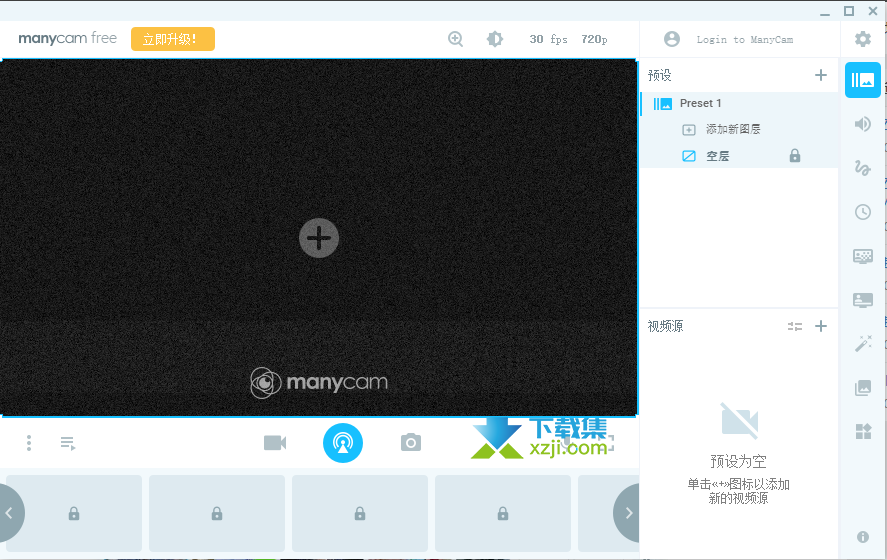The width and height of the screenshot is (887, 560).
Task: Click the preset empty no-camera icon
Action: pos(739,421)
